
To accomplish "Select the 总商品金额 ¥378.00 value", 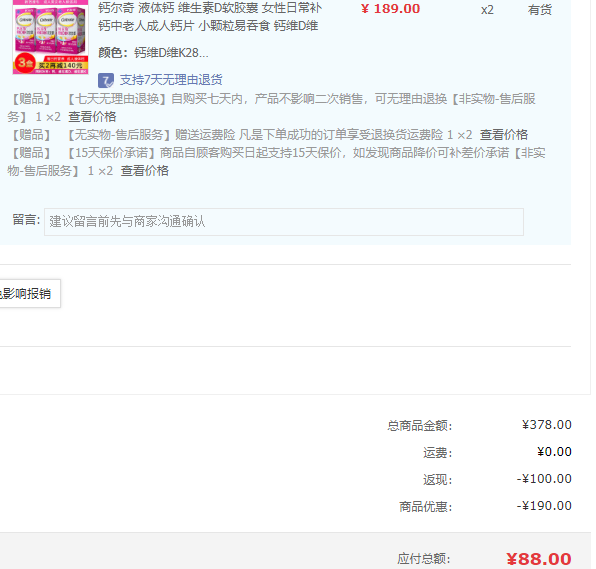I will (x=547, y=425).
